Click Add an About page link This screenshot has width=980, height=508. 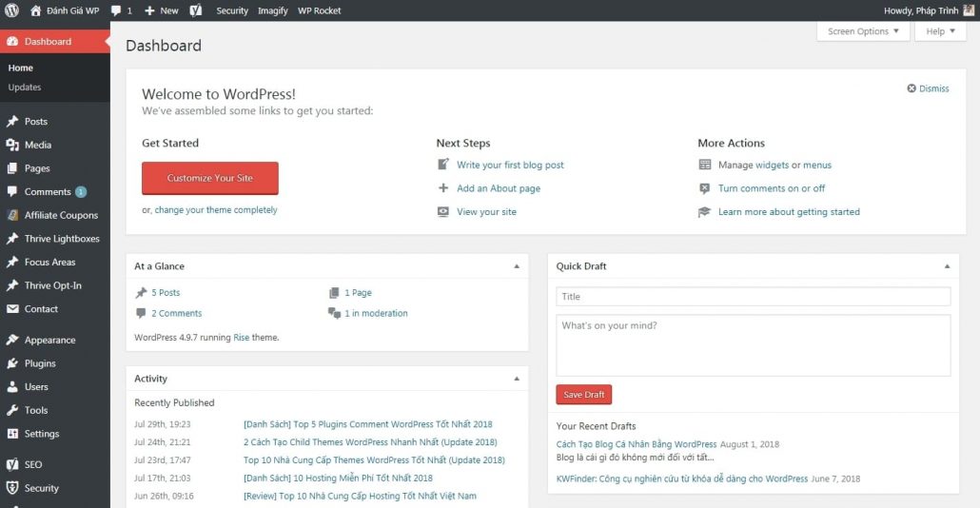click(x=499, y=188)
